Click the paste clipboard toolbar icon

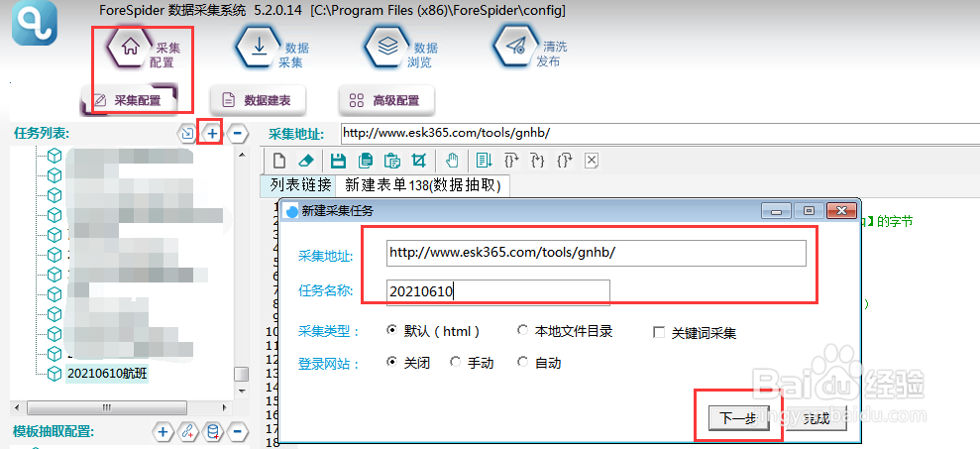click(391, 161)
